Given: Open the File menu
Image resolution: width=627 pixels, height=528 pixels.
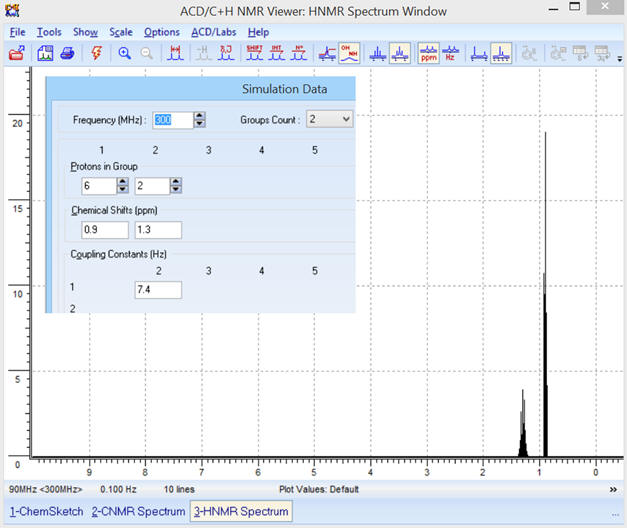Looking at the screenshot, I should (18, 32).
